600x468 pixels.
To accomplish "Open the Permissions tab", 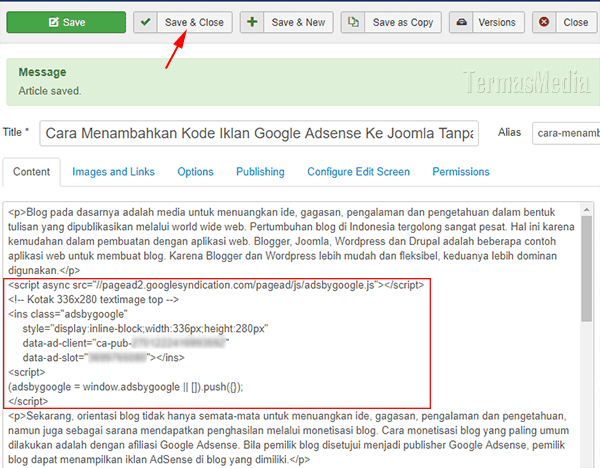I will [461, 172].
